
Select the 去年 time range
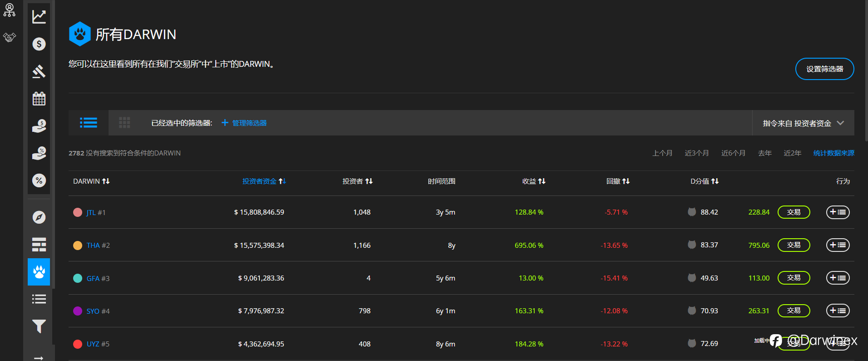click(765, 153)
